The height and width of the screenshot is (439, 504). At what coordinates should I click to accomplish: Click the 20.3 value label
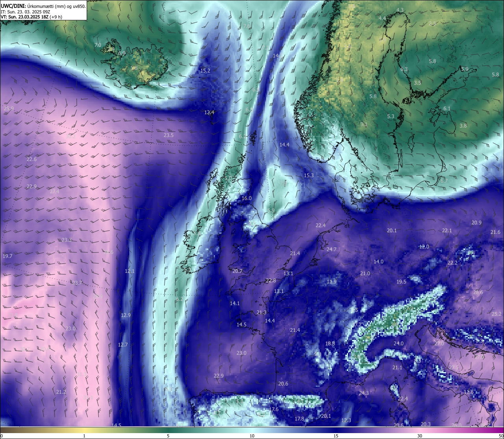[x=426, y=424]
